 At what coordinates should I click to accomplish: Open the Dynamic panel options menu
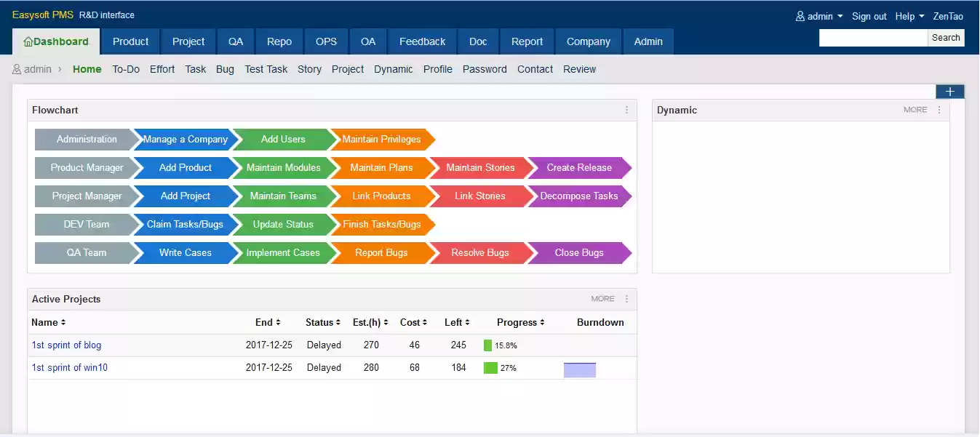(x=939, y=110)
